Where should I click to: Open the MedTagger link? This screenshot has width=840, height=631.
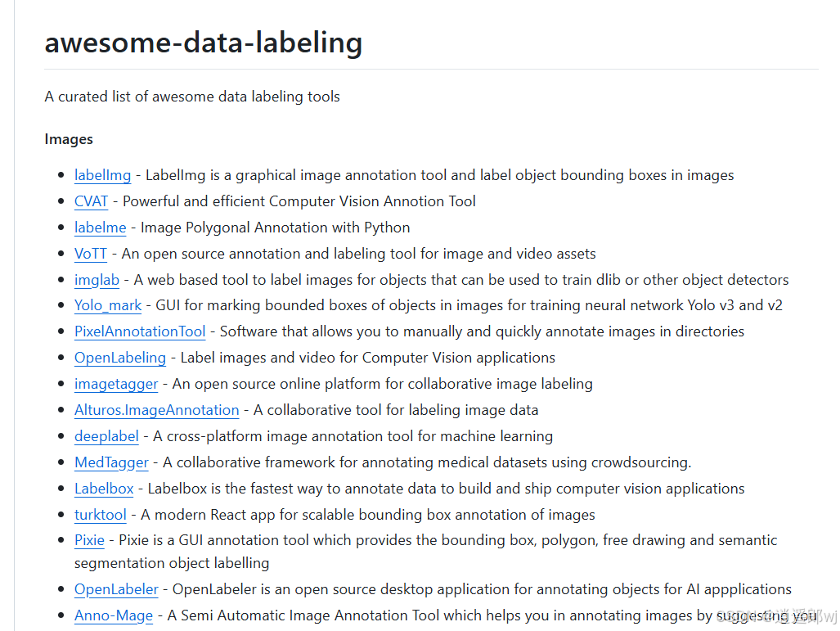click(111, 462)
